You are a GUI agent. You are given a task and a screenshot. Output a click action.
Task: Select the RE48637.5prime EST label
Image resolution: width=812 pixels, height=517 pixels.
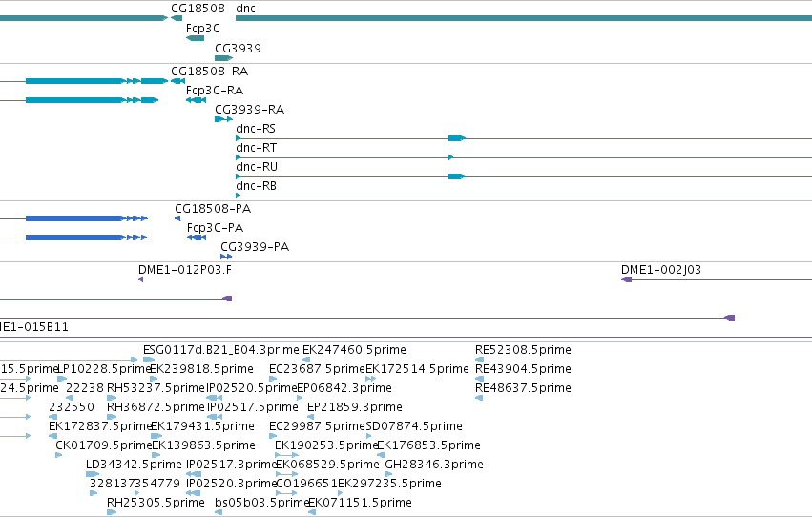tap(523, 388)
